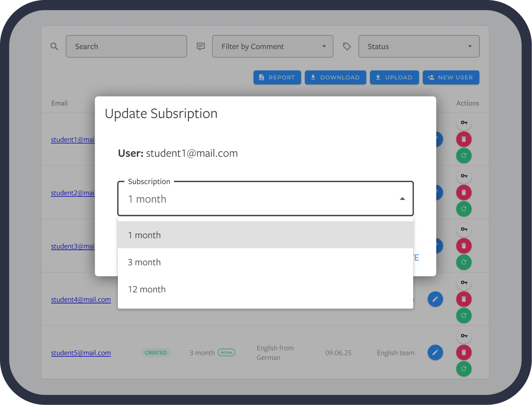Click the comment filter icon beside the search box
Viewport: 532px width, 405px height.
[200, 46]
